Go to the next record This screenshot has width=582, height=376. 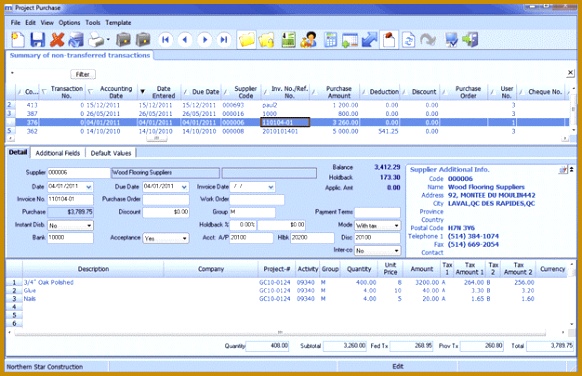(x=205, y=40)
